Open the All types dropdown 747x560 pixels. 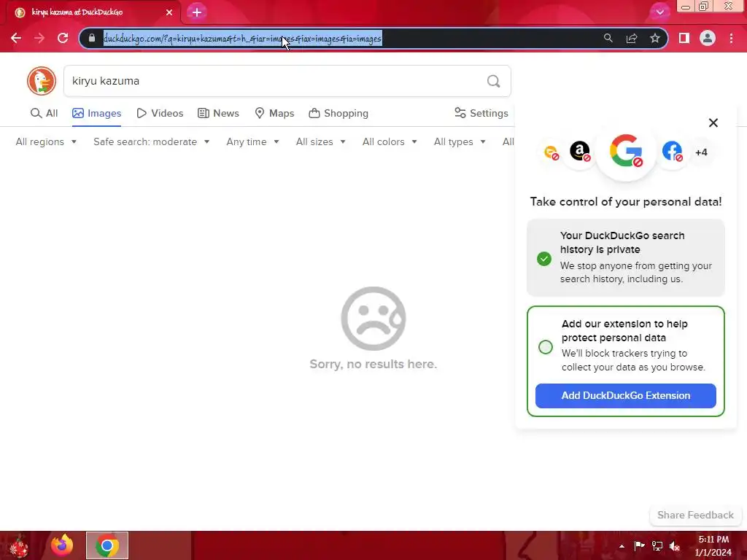(460, 142)
